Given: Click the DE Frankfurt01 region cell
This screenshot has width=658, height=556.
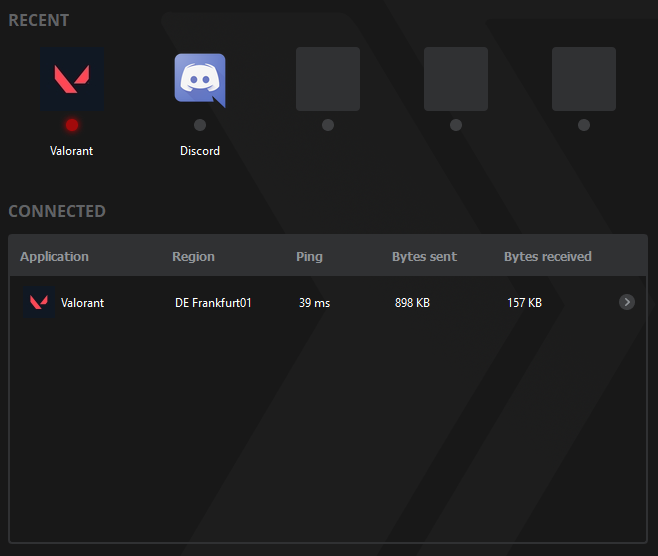Looking at the screenshot, I should (213, 303).
